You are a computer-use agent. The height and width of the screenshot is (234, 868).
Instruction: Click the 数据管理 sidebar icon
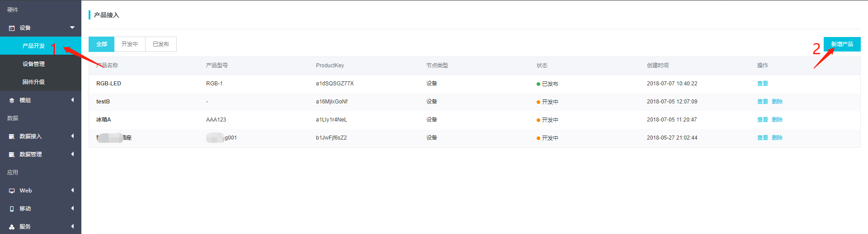tap(12, 154)
